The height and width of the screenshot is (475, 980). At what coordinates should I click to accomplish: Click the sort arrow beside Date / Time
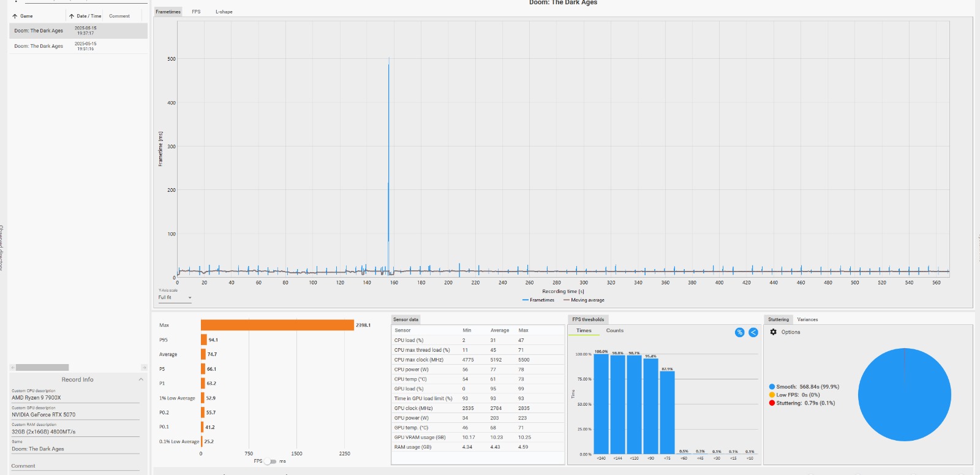point(72,16)
